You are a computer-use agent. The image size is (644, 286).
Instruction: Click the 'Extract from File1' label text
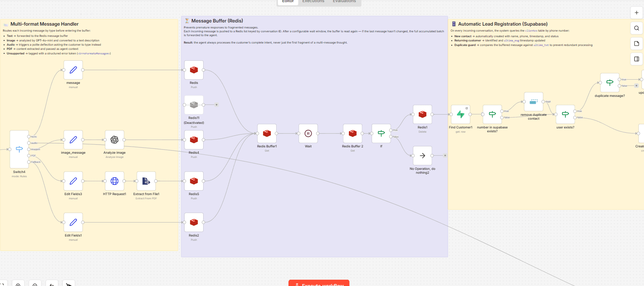point(146,194)
